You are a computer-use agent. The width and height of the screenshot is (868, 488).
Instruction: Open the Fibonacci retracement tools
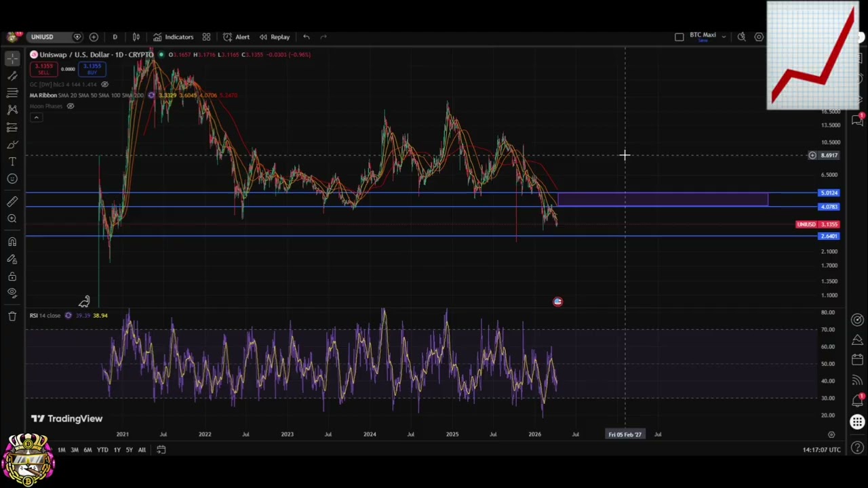click(12, 92)
